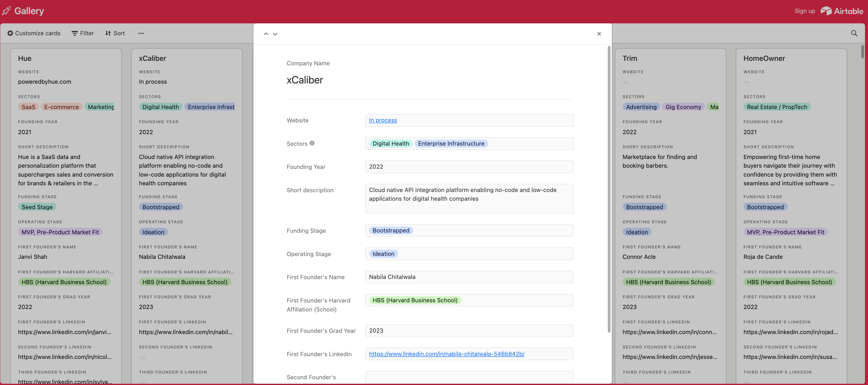Viewport: 868px width, 385px height.
Task: Click the rocket icon beside Gallery
Action: [x=6, y=11]
